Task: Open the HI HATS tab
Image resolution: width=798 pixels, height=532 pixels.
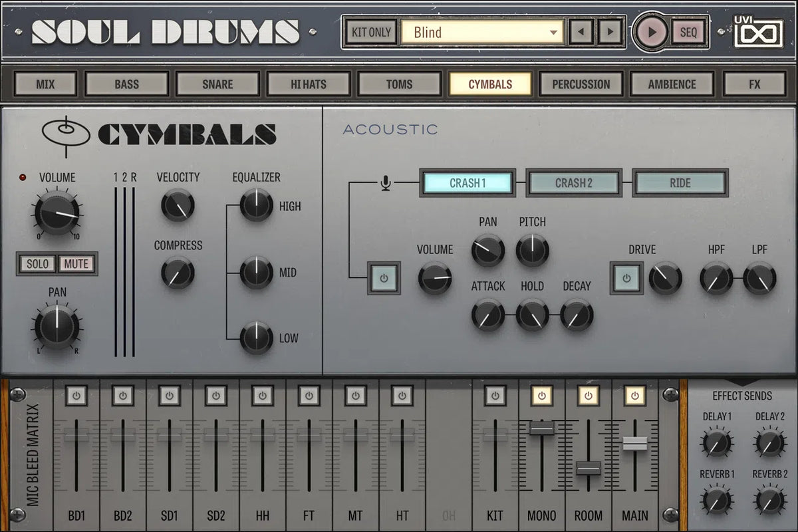Action: [309, 84]
